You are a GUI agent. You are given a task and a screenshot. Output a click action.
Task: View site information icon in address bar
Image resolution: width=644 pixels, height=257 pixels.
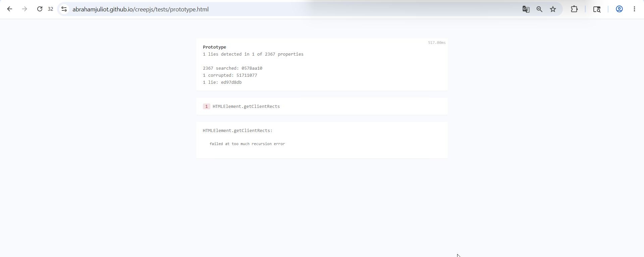point(64,9)
